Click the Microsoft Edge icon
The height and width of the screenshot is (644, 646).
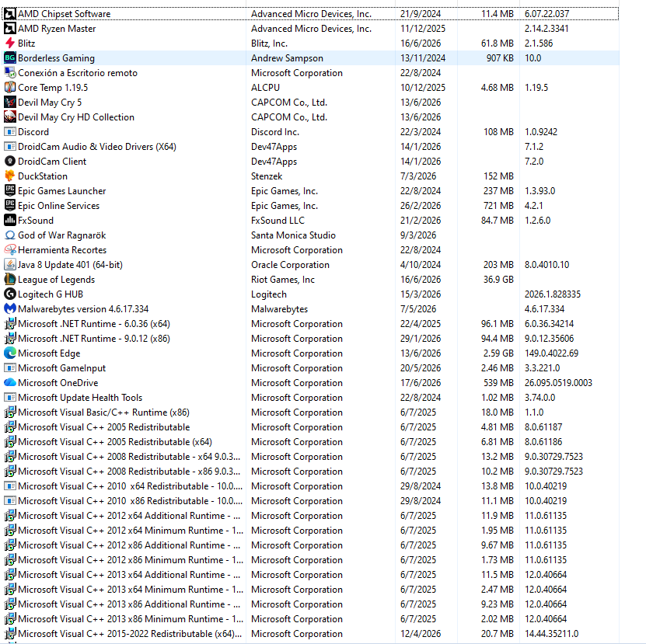click(10, 353)
